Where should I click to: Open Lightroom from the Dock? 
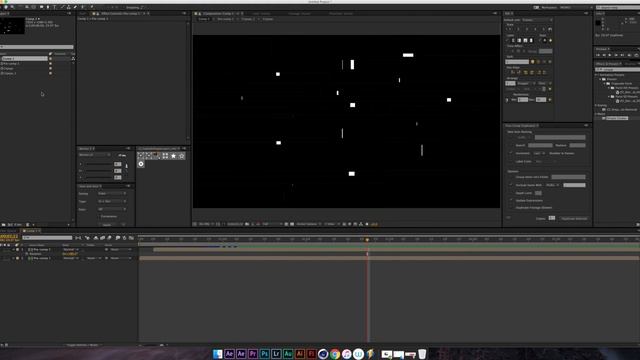276,353
